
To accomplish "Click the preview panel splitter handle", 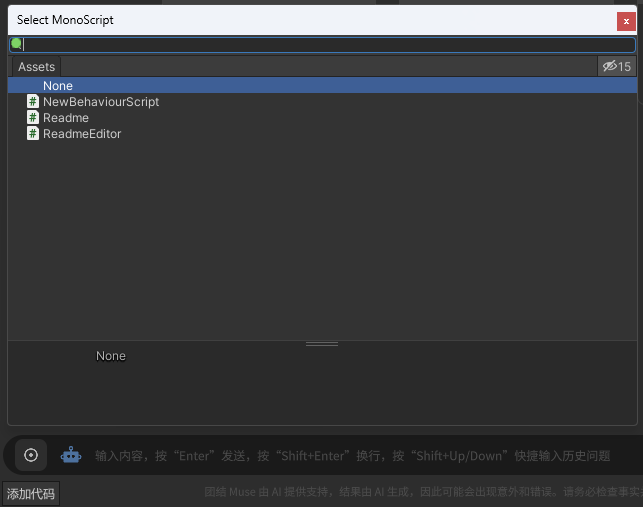I will pyautogui.click(x=322, y=344).
